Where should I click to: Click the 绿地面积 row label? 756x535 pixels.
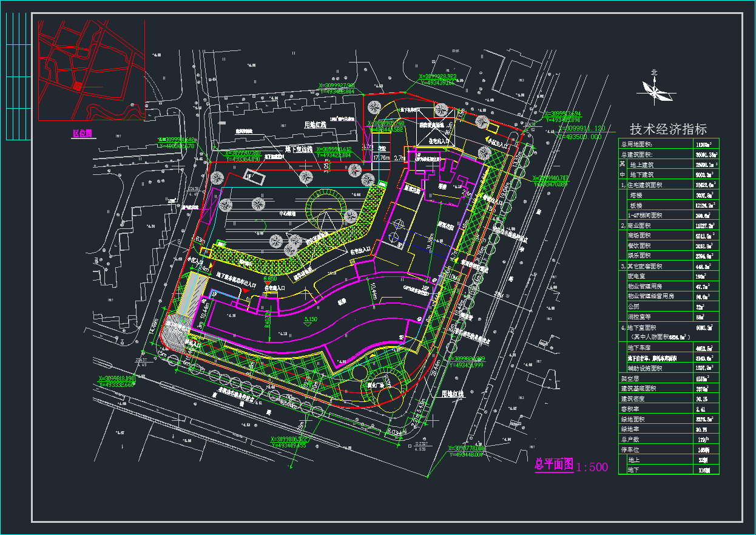[633, 419]
